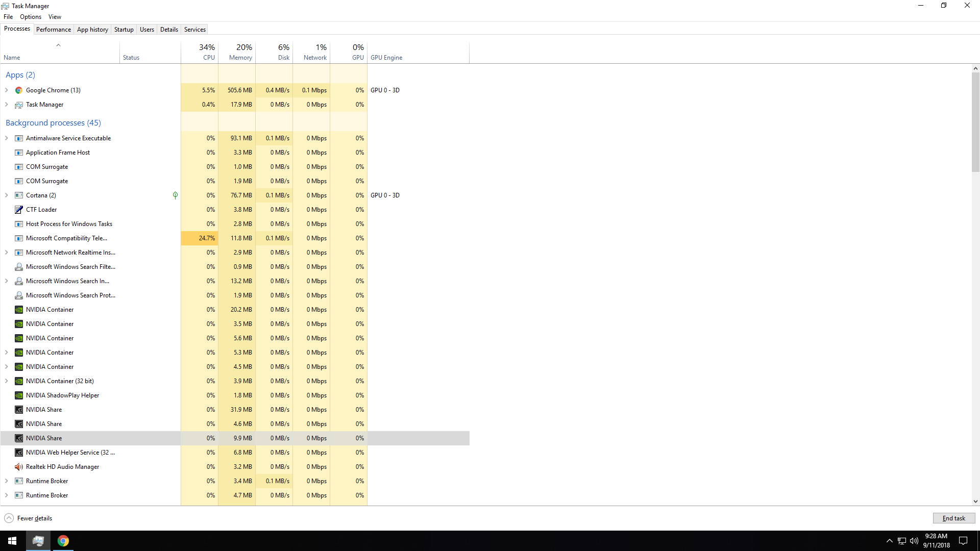The height and width of the screenshot is (551, 980).
Task: Click the Antimalware Service Executable icon
Action: click(19, 138)
